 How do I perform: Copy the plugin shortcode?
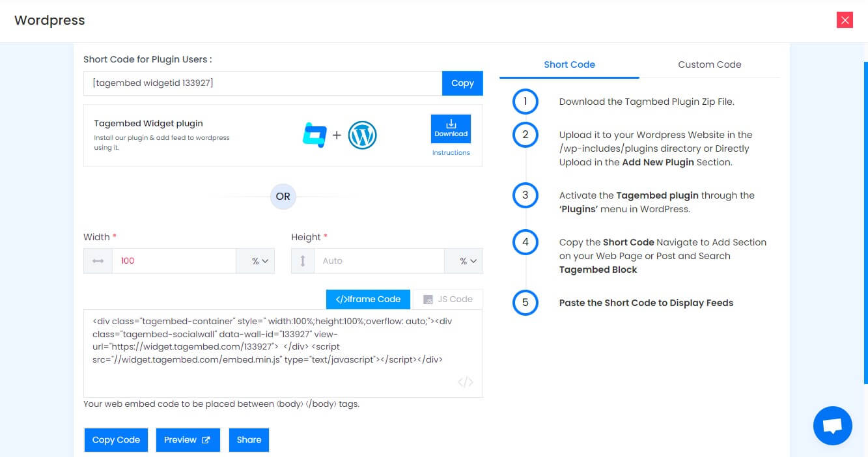tap(462, 83)
